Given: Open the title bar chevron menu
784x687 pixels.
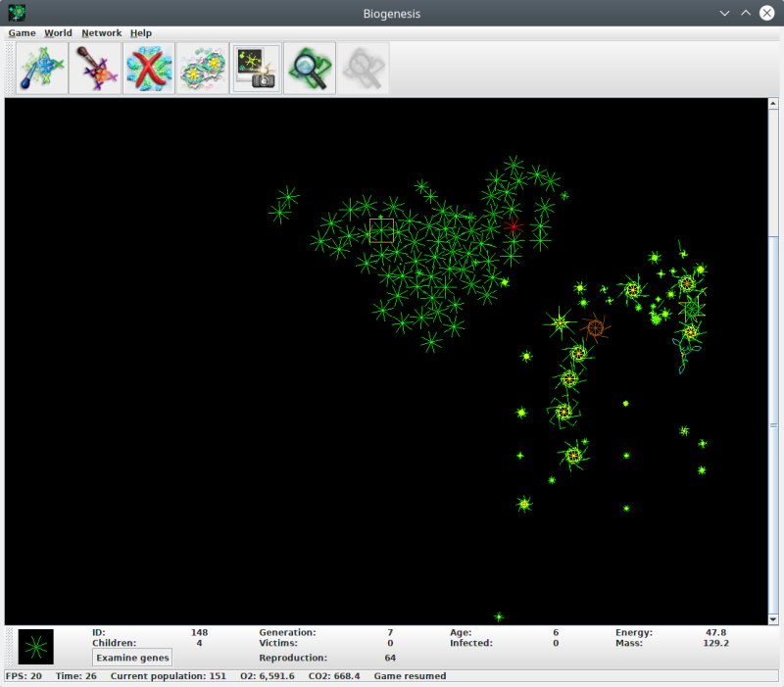Looking at the screenshot, I should pos(723,13).
